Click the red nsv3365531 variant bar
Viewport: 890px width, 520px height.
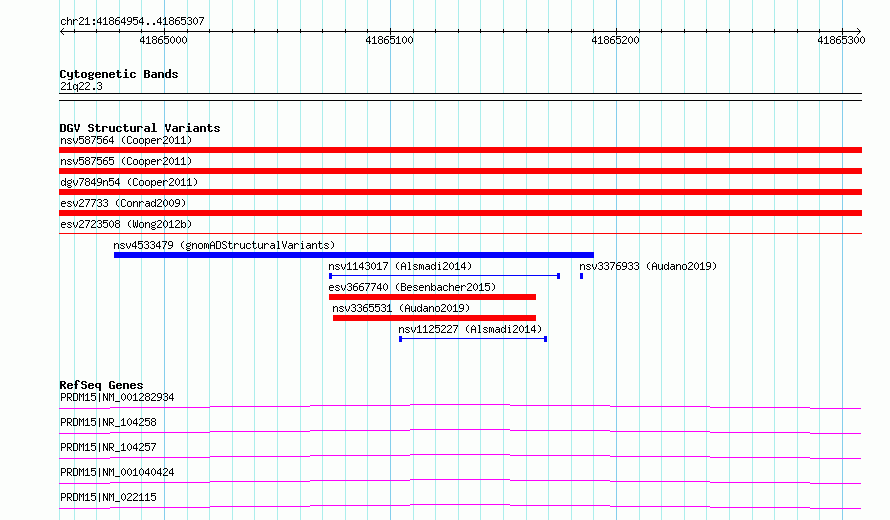(x=434, y=318)
